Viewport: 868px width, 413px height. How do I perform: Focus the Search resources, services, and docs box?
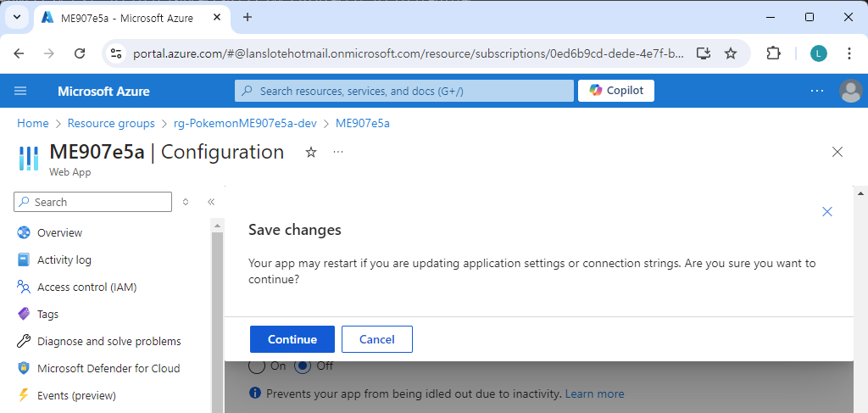(x=404, y=91)
